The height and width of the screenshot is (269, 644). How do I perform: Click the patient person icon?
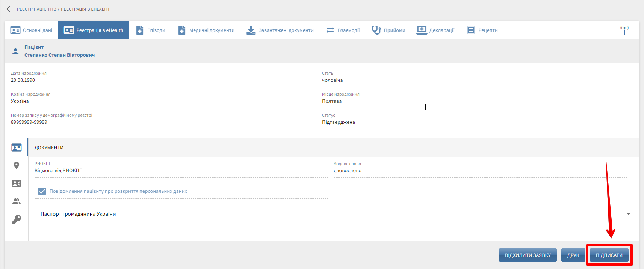(x=15, y=51)
